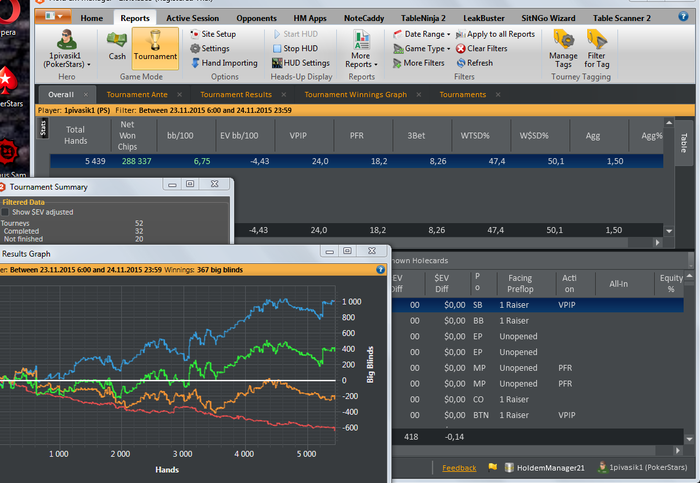The image size is (700, 483).
Task: Close the Overall report tab
Action: click(x=86, y=95)
